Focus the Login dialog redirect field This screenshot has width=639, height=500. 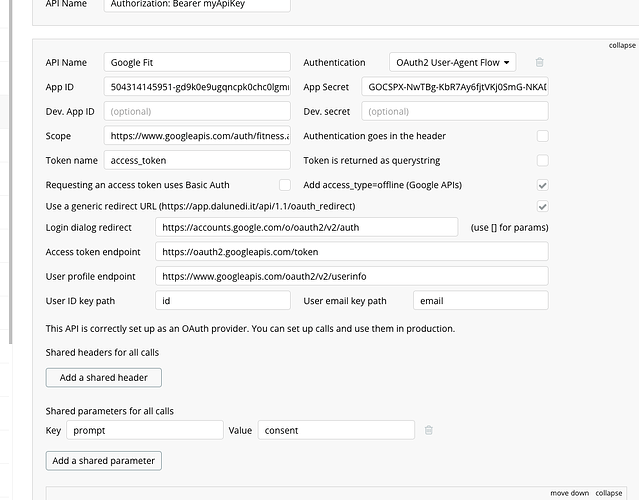click(306, 227)
